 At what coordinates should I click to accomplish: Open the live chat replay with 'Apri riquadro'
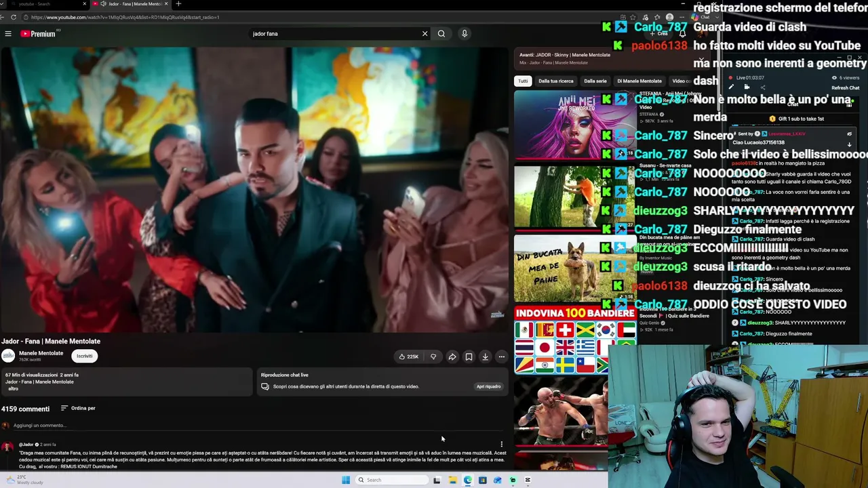[x=488, y=386]
